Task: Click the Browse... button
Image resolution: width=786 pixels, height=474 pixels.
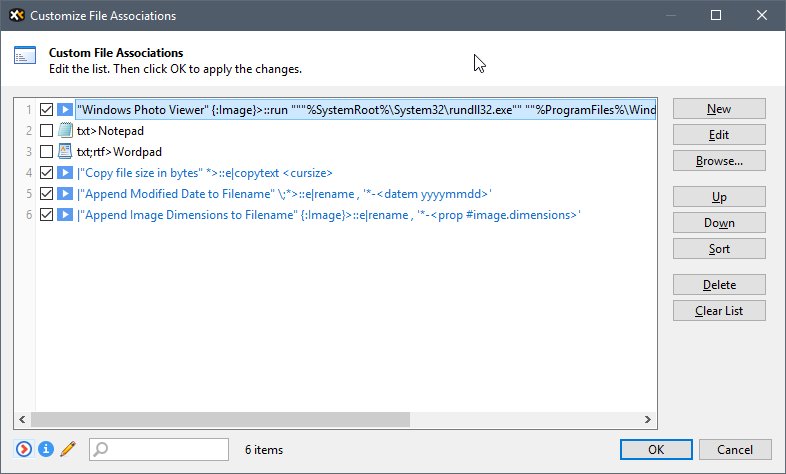Action: click(719, 160)
